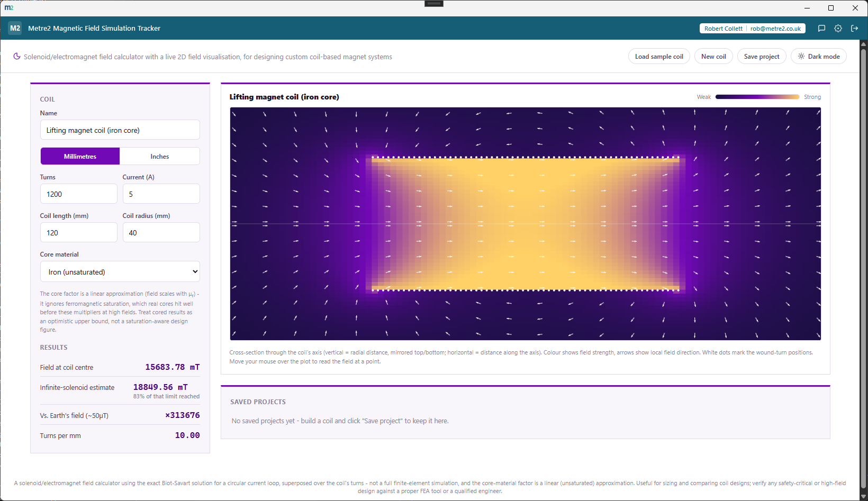Minimize the application window
The image size is (868, 501).
[x=807, y=8]
